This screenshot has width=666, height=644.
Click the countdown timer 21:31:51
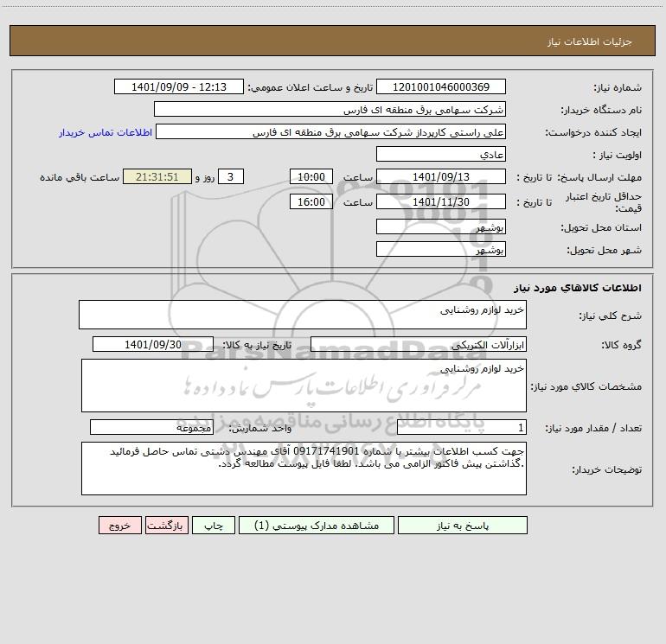(157, 176)
